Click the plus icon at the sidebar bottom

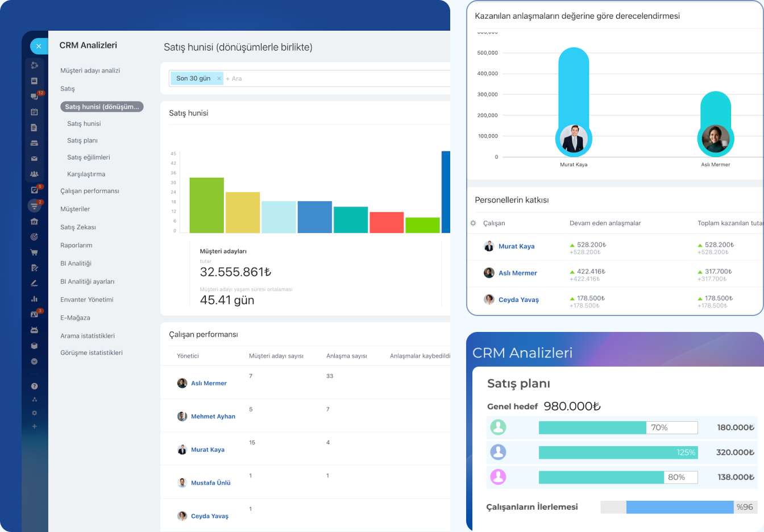(x=34, y=426)
